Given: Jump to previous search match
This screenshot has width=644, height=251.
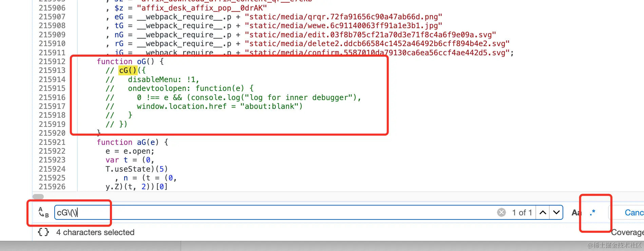Looking at the screenshot, I should pyautogui.click(x=543, y=212).
